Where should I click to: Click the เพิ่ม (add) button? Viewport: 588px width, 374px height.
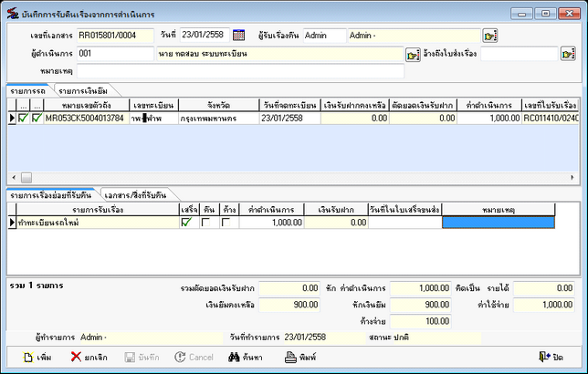pos(37,358)
